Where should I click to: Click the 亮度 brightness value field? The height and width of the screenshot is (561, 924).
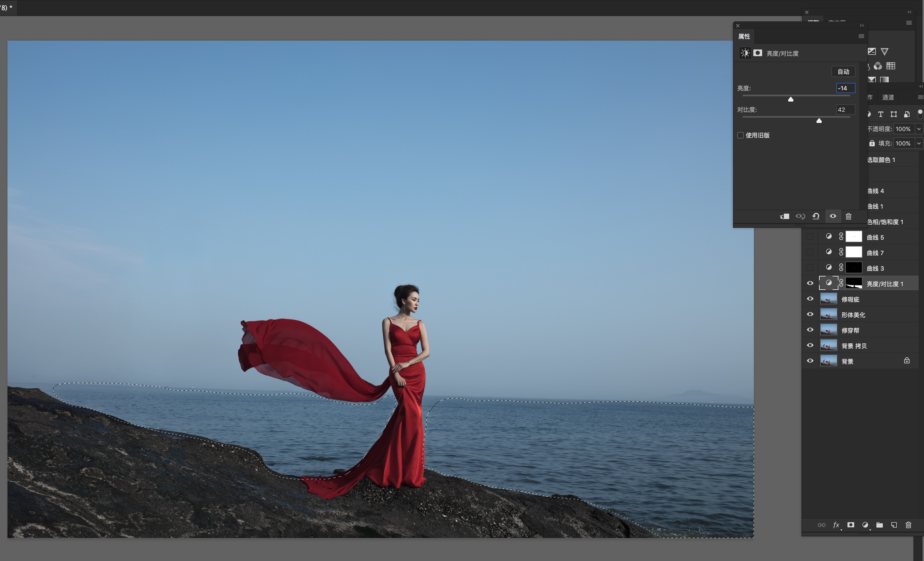point(845,88)
